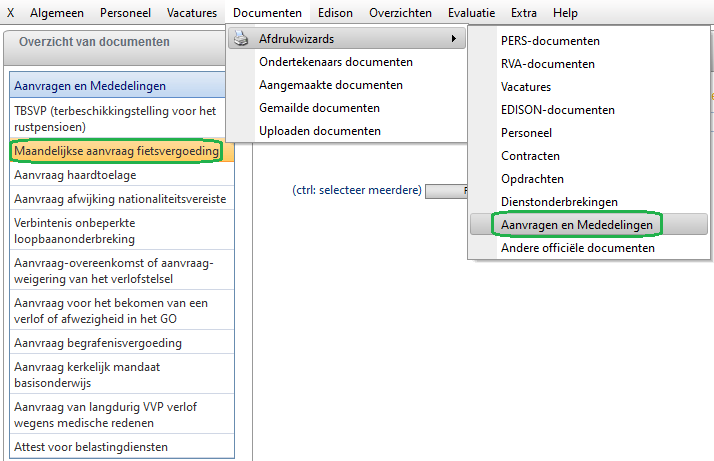Select Aanvragen en Mededelingen in submenu
The width and height of the screenshot is (714, 461).
(x=577, y=225)
